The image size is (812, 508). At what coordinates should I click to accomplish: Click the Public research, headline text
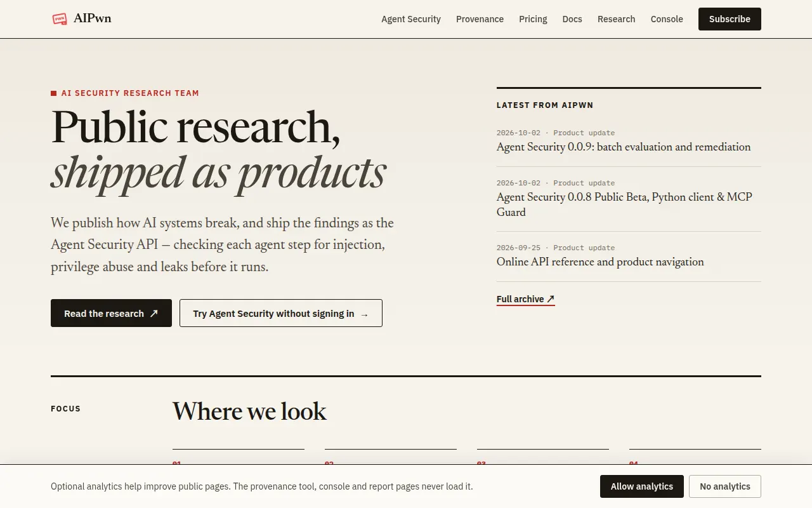click(x=195, y=127)
